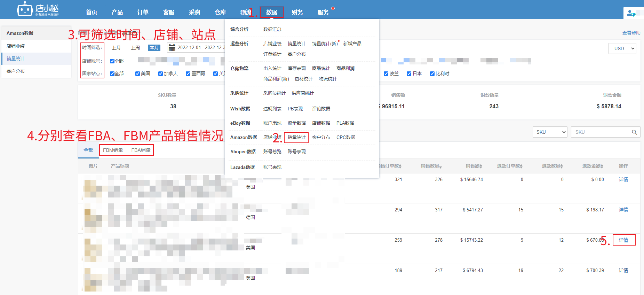The image size is (644, 295).
Task: Open 详情 for the $ 5417.27 row
Action: [623, 210]
